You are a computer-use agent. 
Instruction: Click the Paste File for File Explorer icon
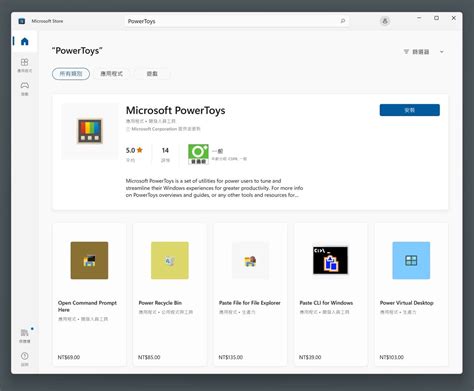pos(250,260)
